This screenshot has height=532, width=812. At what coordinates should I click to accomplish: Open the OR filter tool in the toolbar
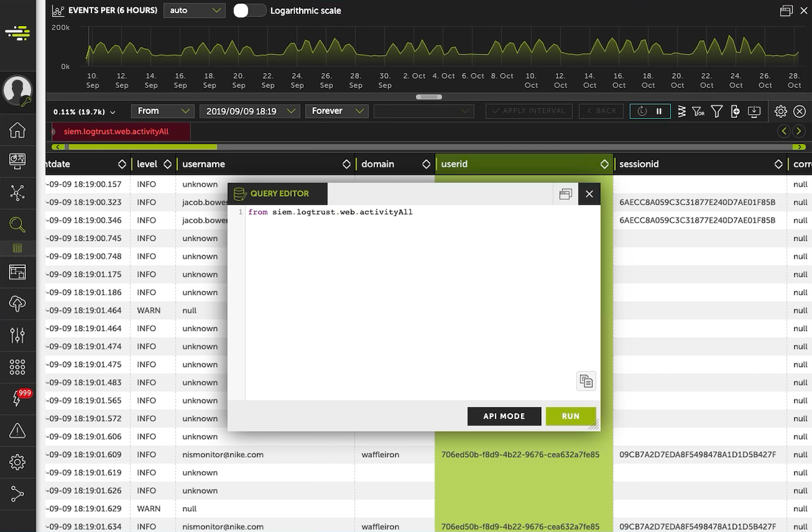tap(698, 112)
